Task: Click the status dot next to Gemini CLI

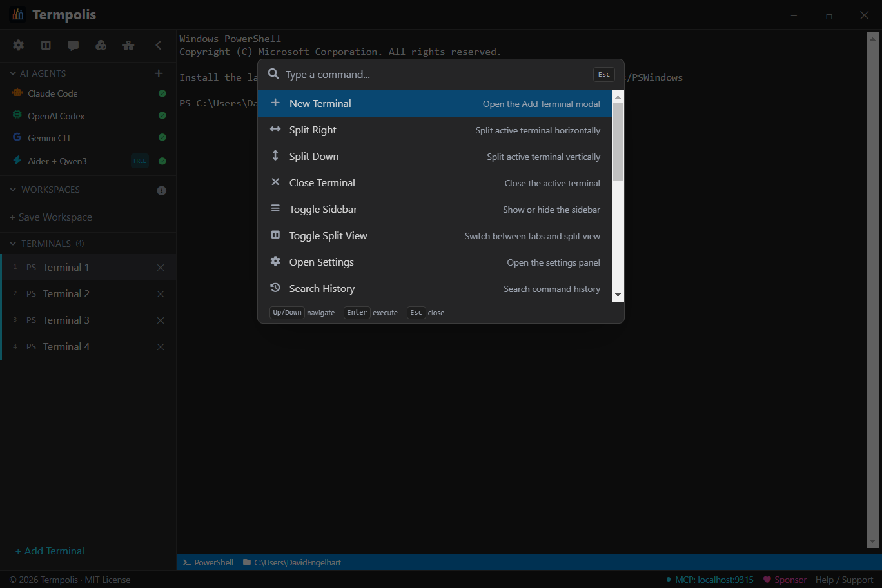Action: coord(162,137)
